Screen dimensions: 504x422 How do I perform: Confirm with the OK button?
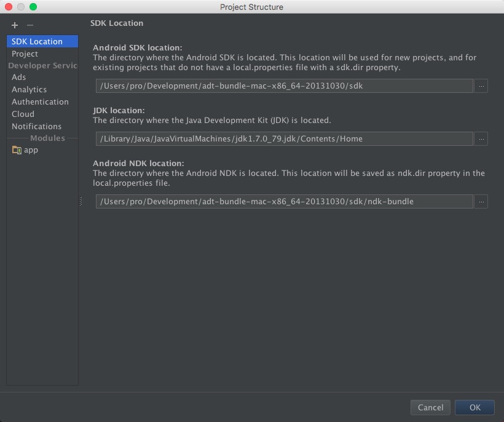(475, 407)
